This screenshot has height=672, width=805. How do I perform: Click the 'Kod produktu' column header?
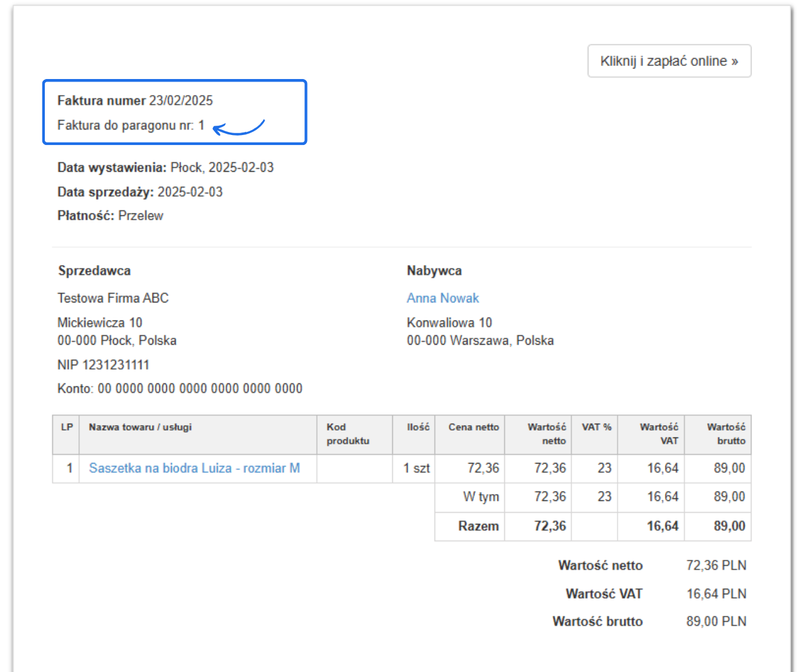click(x=348, y=434)
